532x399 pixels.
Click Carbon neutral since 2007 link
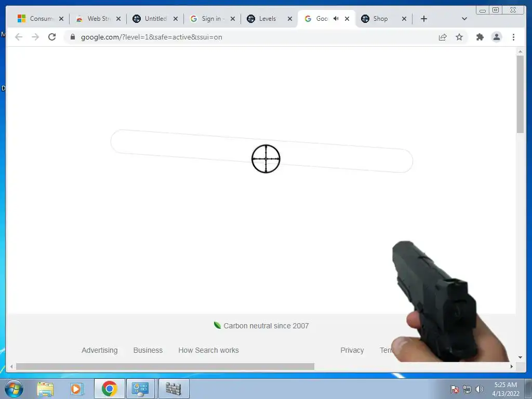tap(261, 326)
